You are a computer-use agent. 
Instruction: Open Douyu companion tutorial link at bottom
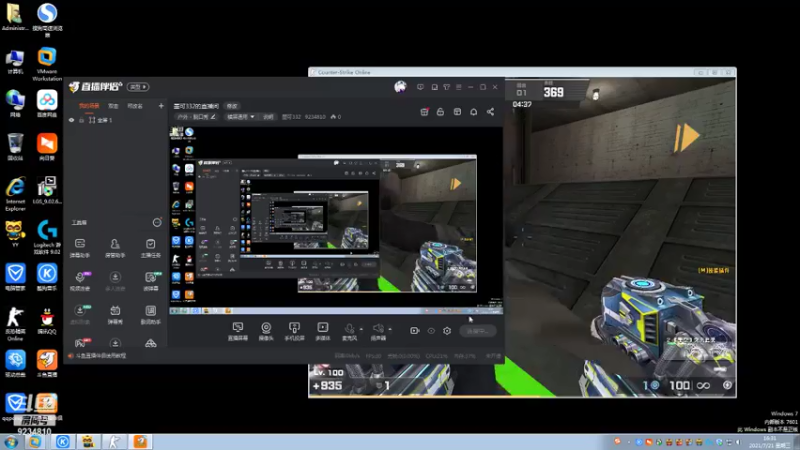[101, 356]
